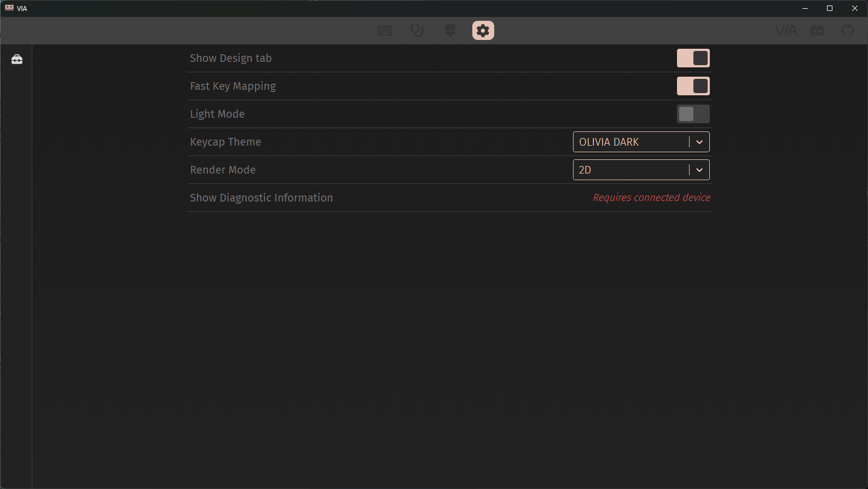Click the 'Fast Key Mapping' label
This screenshot has height=489, width=868.
[x=233, y=86]
